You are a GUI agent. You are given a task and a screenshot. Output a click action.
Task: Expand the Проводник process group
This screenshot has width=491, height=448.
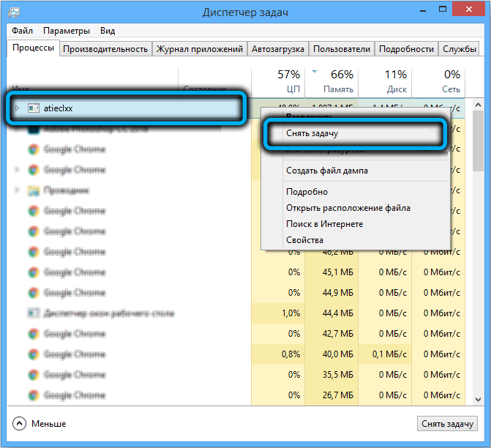(18, 190)
